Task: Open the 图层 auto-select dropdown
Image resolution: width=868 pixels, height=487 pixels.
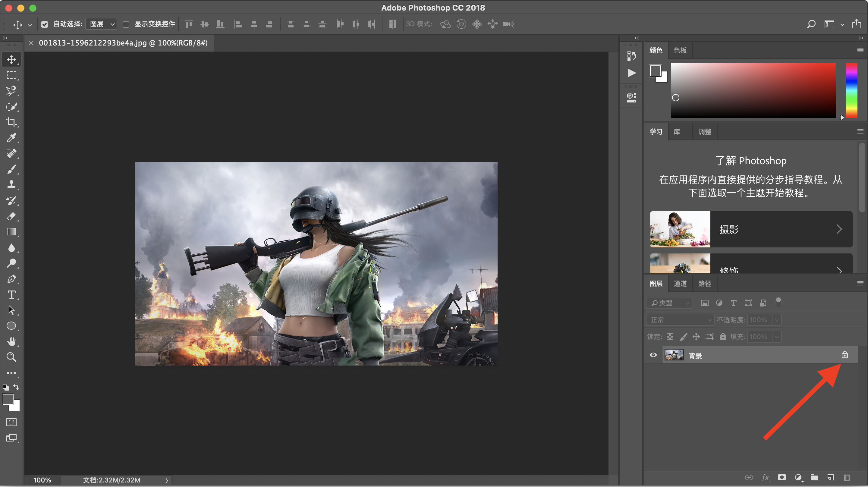Action: [101, 24]
